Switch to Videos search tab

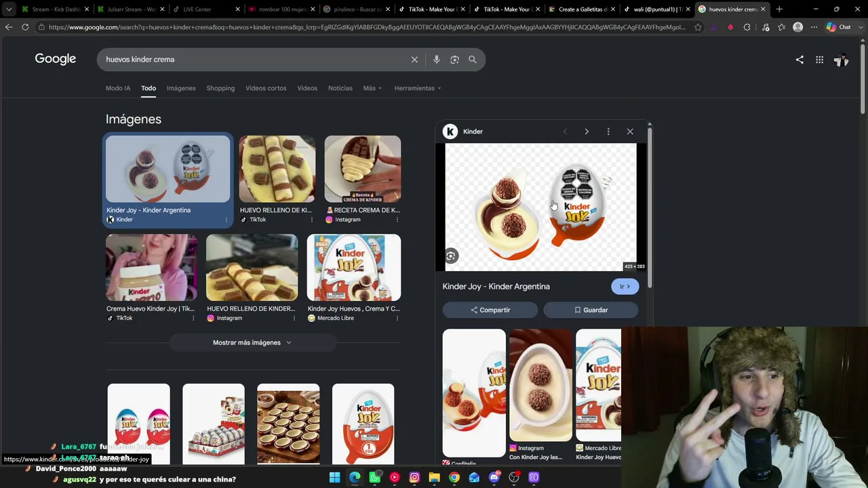[307, 88]
